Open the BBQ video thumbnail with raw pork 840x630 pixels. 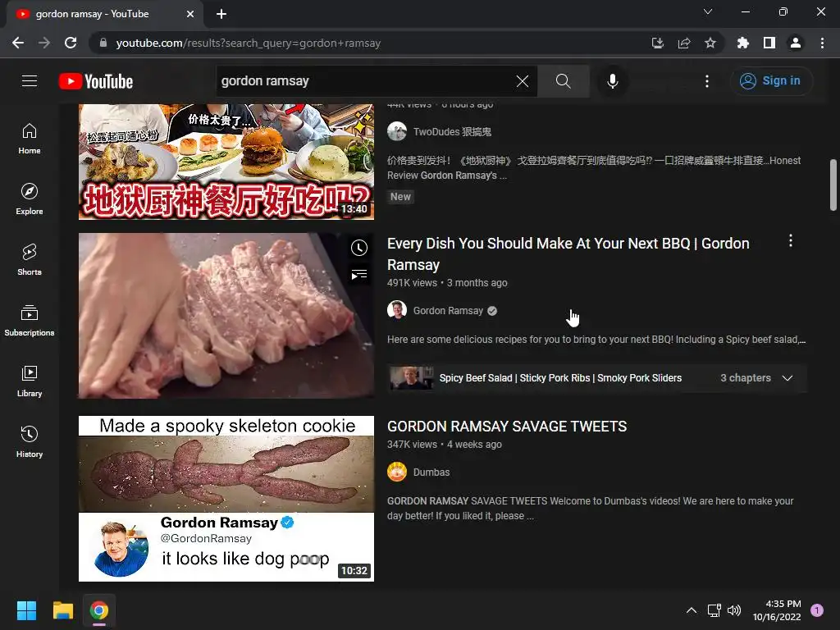(x=226, y=316)
